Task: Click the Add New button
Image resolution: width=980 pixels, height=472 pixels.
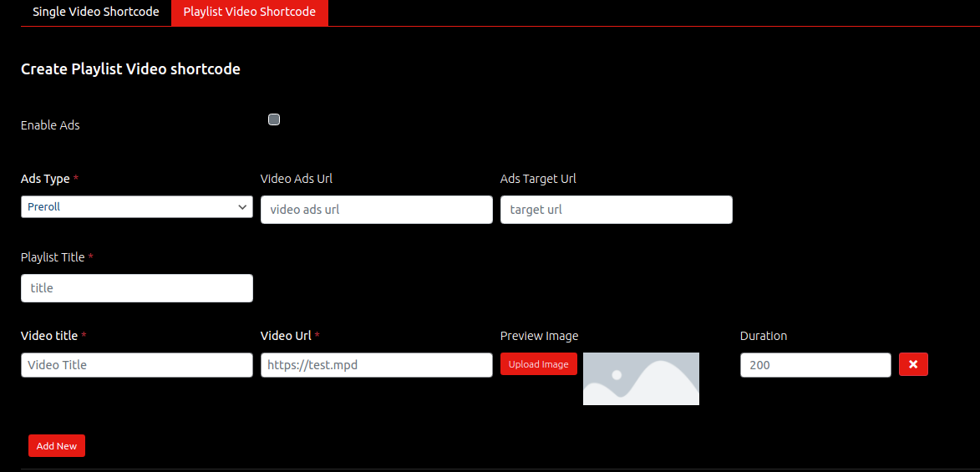Action: pyautogui.click(x=57, y=446)
